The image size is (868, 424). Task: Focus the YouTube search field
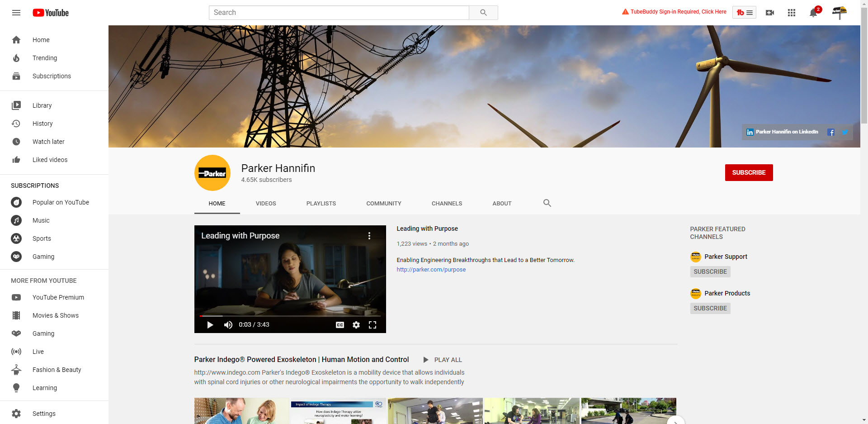(x=339, y=13)
